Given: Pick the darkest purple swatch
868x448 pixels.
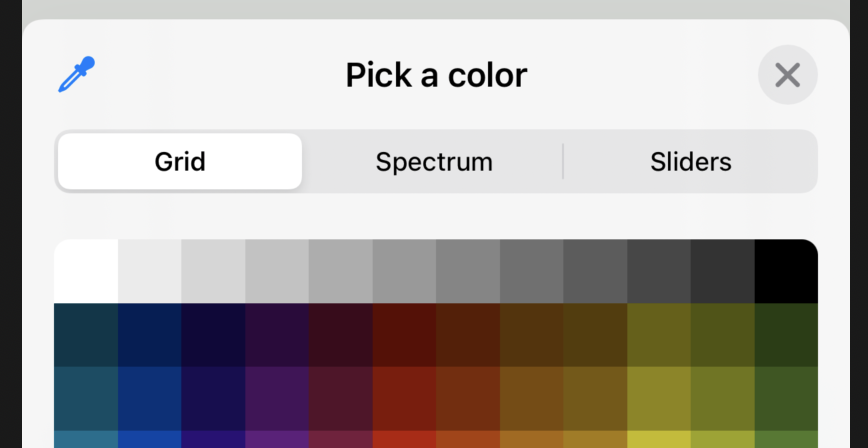Looking at the screenshot, I should [277, 335].
